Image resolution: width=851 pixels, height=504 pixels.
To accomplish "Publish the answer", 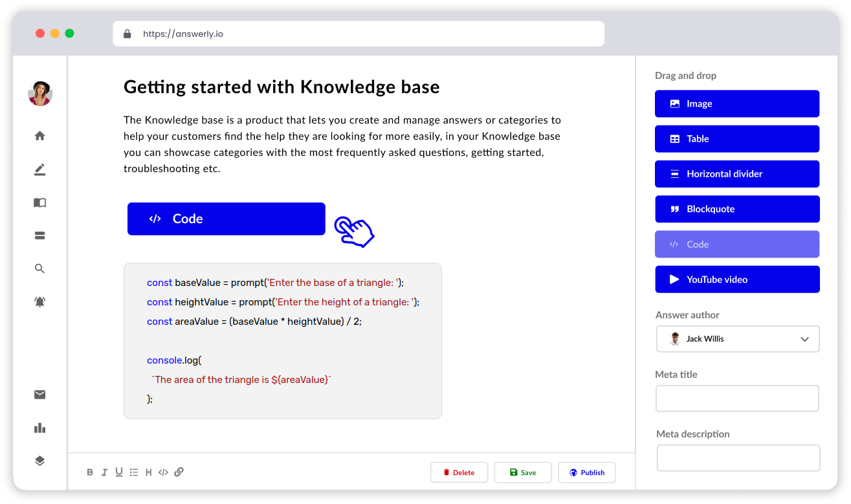I will 587,472.
